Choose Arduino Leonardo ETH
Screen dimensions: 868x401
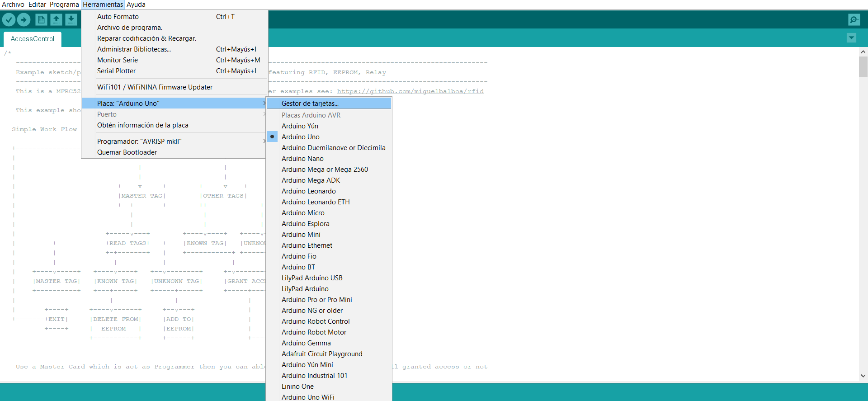(x=329, y=202)
